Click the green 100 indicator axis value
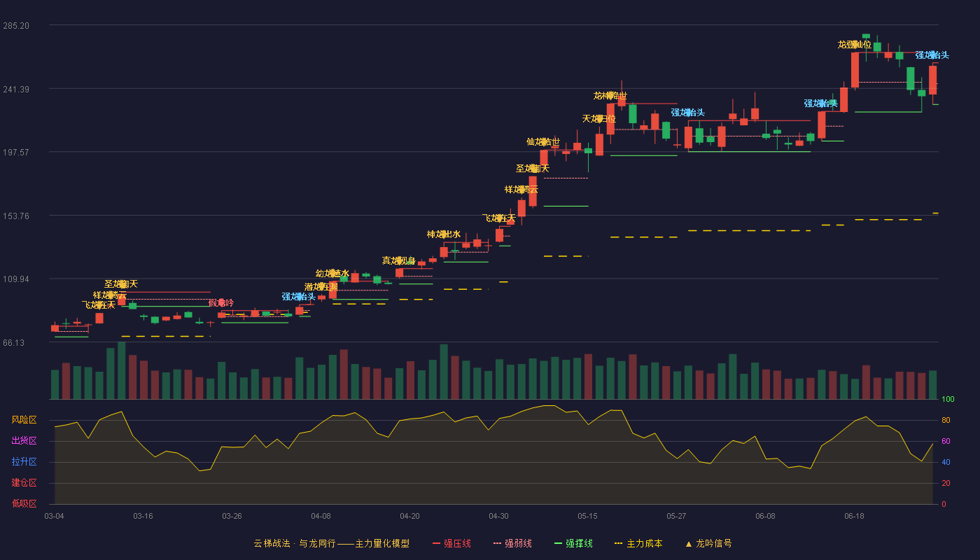This screenshot has height=560, width=980. click(948, 400)
